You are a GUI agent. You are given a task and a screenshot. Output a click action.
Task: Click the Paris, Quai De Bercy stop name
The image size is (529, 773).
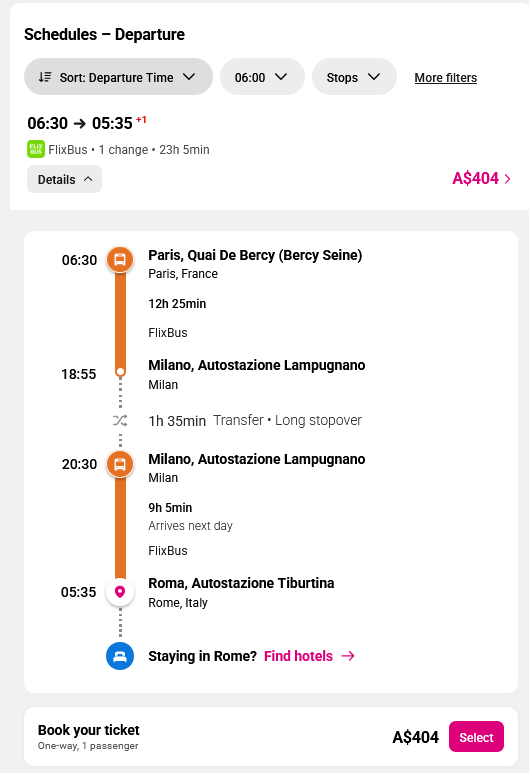click(x=255, y=255)
